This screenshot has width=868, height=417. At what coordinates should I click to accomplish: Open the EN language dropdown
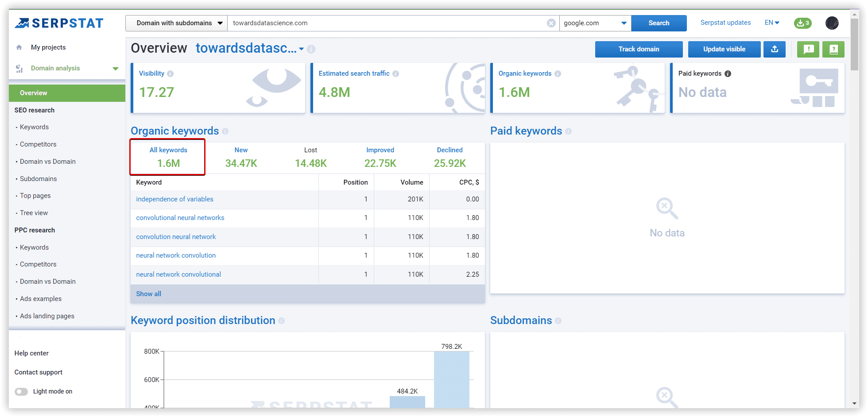(771, 23)
